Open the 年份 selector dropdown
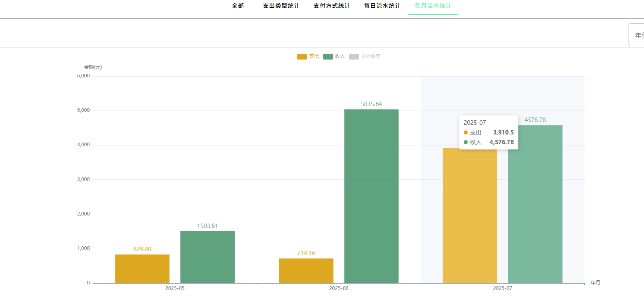The height and width of the screenshot is (305, 644). (x=637, y=35)
